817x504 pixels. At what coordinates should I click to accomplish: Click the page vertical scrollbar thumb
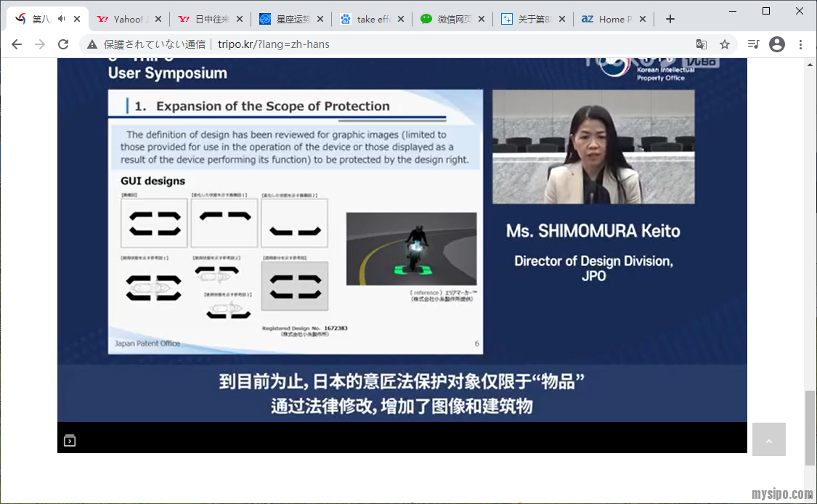810,427
